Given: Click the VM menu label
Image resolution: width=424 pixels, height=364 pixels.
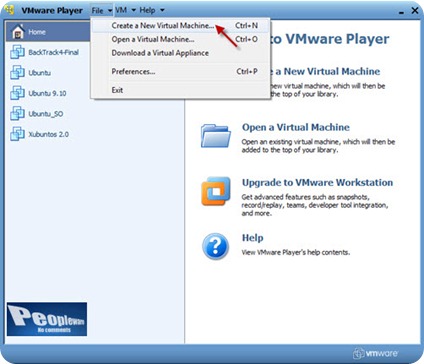Looking at the screenshot, I should pyautogui.click(x=121, y=10).
